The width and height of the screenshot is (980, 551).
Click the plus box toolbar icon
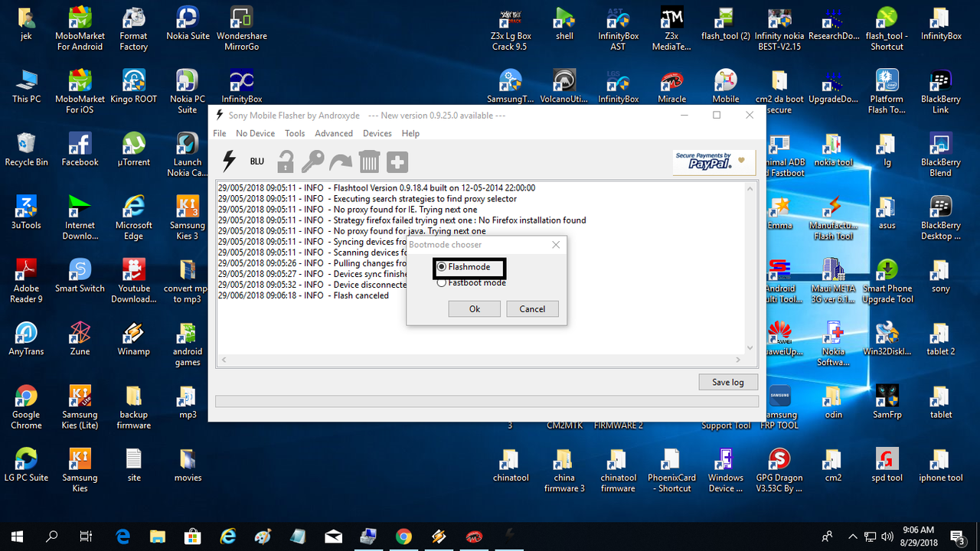point(397,161)
